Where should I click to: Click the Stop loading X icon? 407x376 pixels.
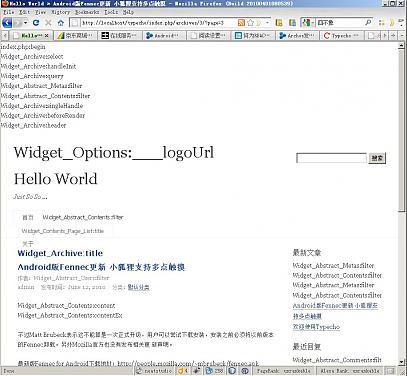click(48, 23)
